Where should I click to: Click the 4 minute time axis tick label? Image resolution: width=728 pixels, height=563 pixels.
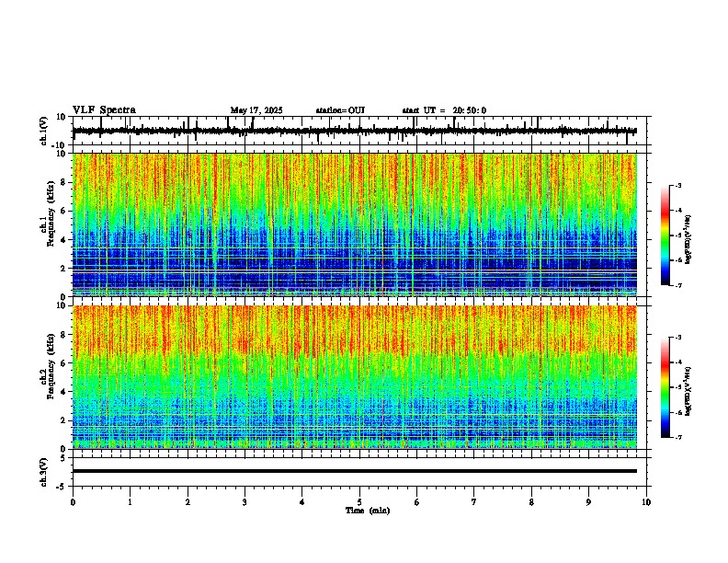click(x=302, y=502)
